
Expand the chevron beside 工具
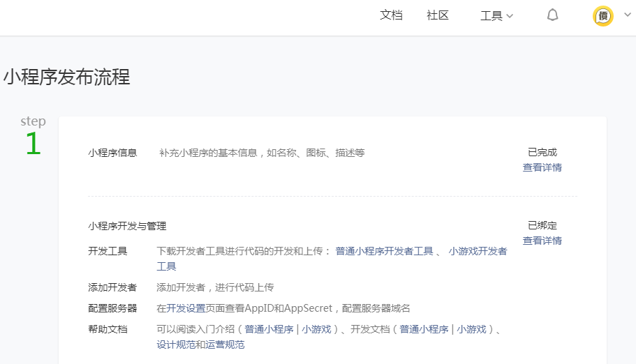pos(510,16)
